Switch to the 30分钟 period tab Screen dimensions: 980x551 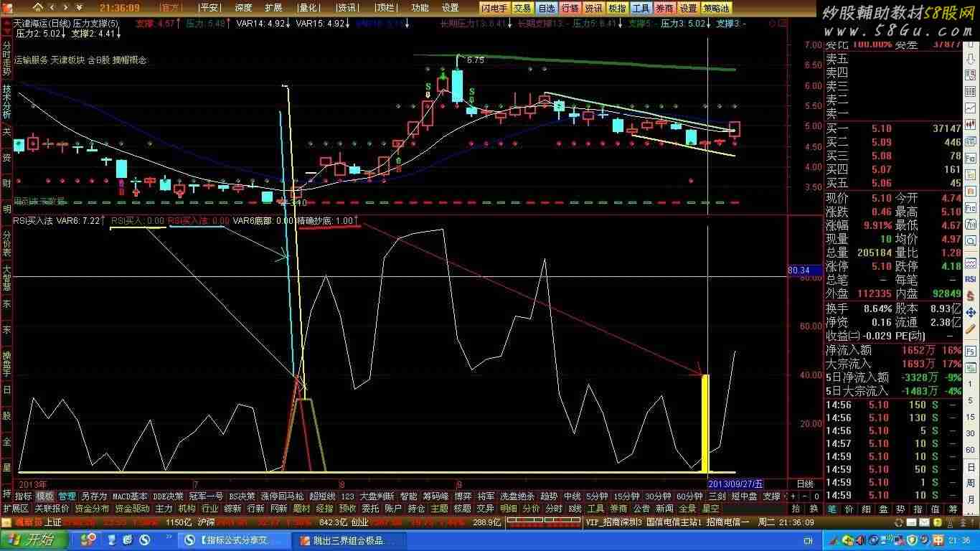[658, 496]
